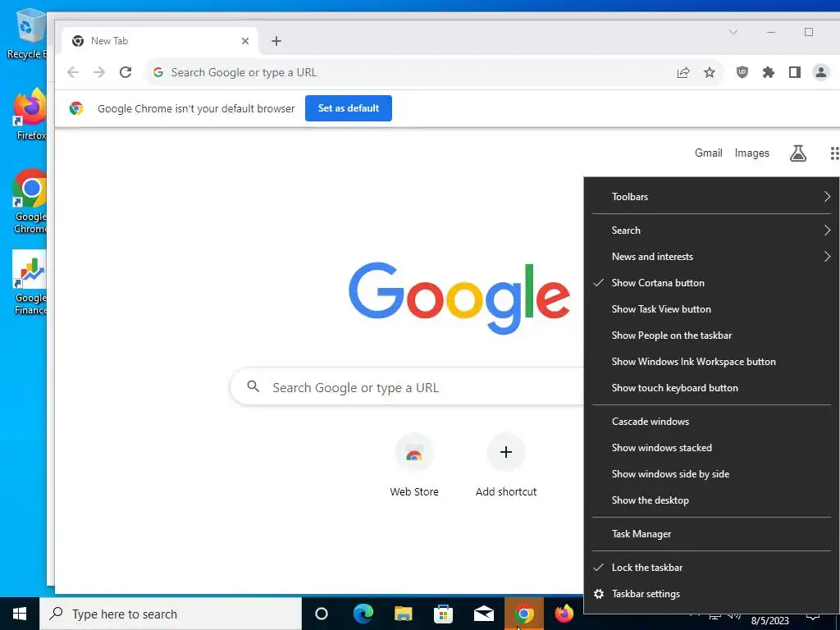The image size is (840, 630).
Task: Expand the Toolbars submenu
Action: coord(711,197)
